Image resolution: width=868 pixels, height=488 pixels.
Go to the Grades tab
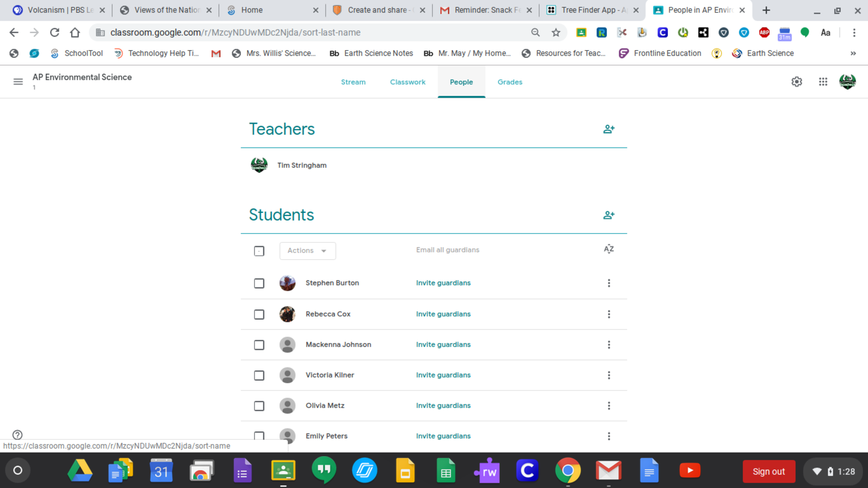point(509,82)
